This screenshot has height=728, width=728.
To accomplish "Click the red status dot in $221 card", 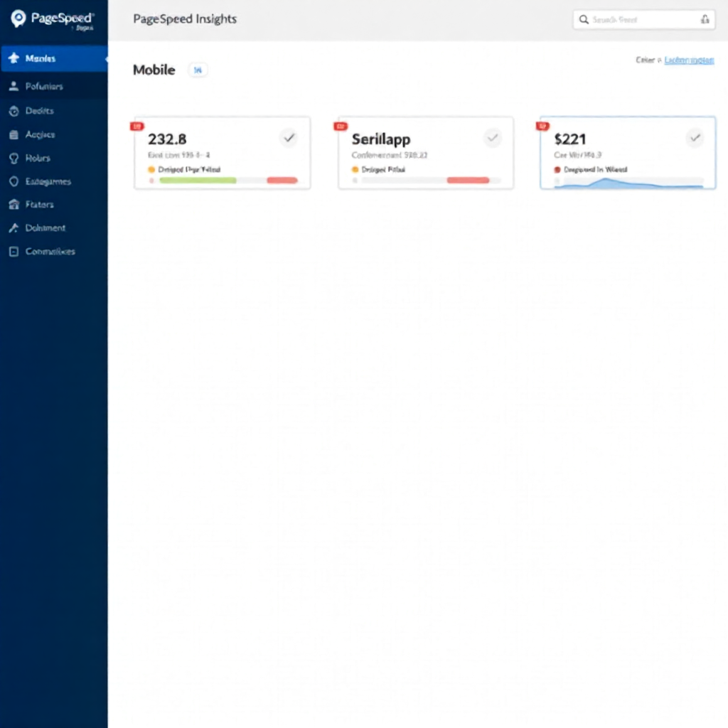I will click(x=557, y=169).
